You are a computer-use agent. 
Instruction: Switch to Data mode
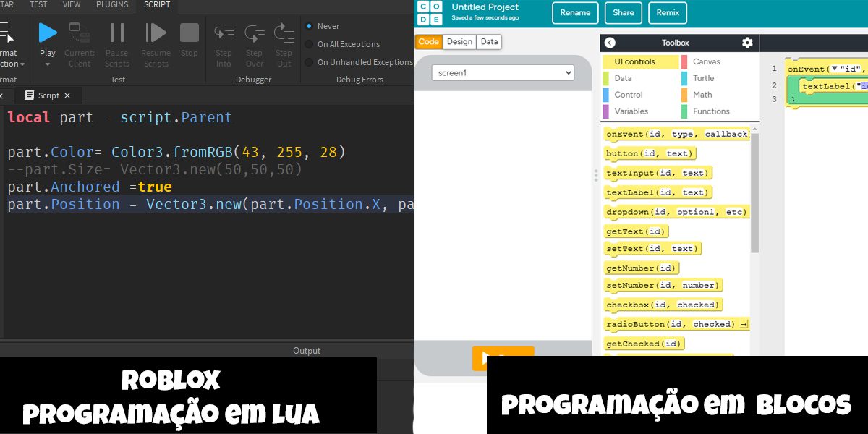coord(490,42)
